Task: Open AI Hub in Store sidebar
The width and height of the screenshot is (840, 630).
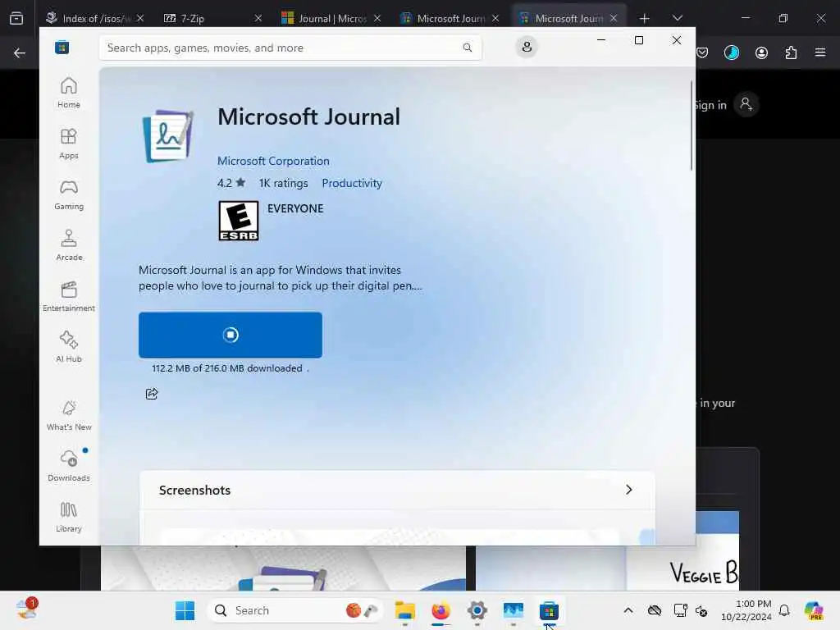Action: [x=69, y=347]
